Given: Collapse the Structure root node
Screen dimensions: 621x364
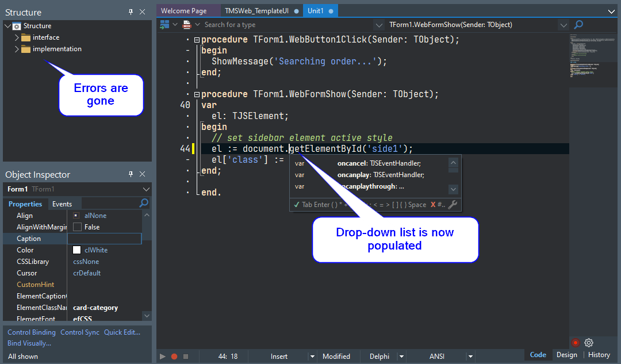Looking at the screenshot, I should 7,26.
